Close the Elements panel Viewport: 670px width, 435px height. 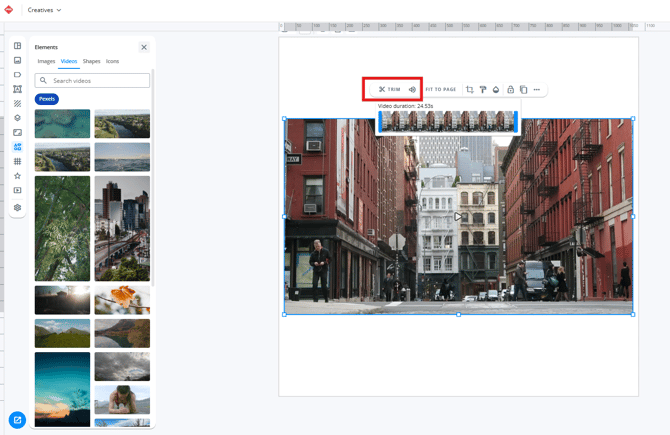pos(144,47)
